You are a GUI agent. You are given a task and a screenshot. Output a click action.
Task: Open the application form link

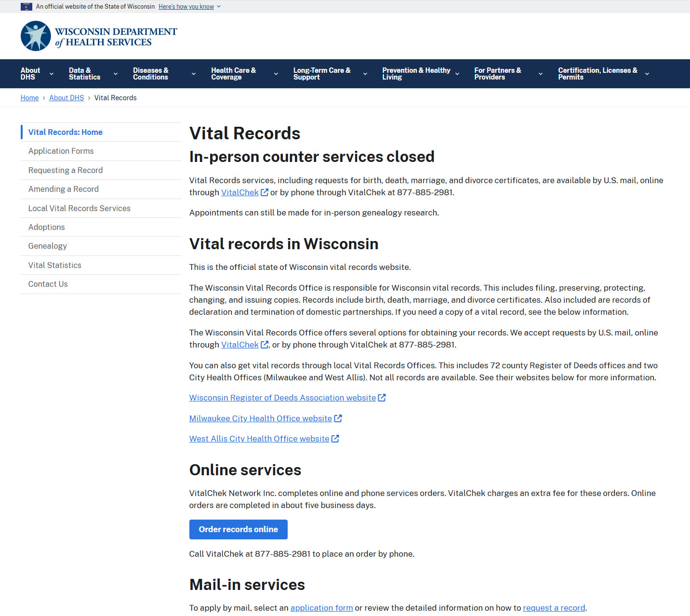321,608
